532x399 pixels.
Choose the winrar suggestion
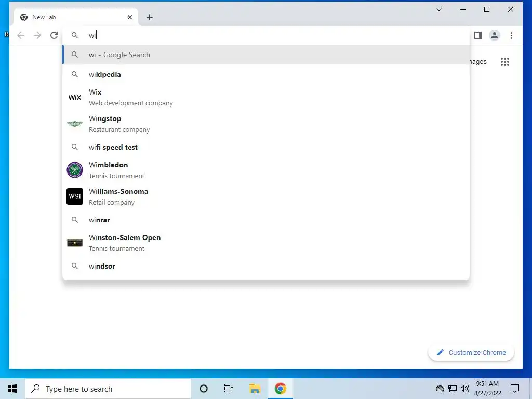[x=266, y=220]
